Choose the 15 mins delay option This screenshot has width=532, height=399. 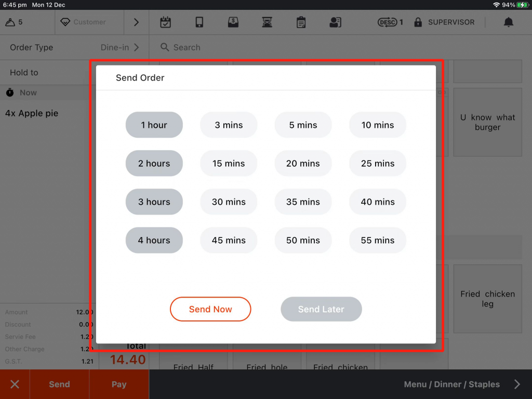pyautogui.click(x=229, y=163)
